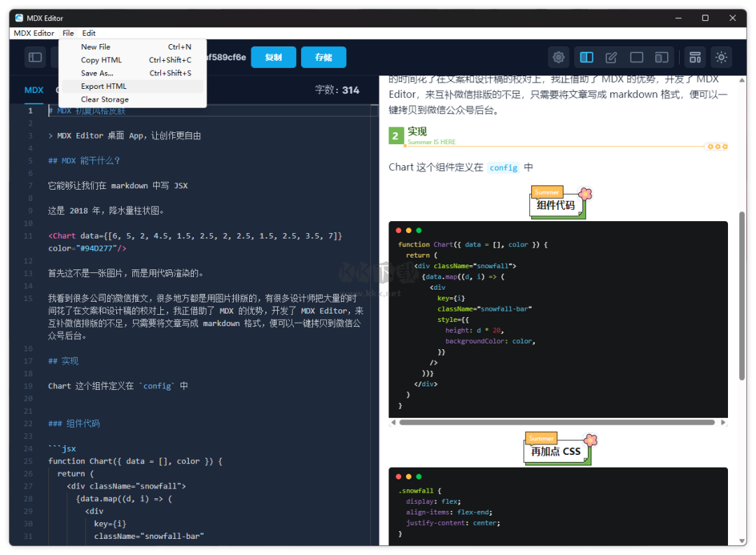Click the blue 存储 button
This screenshot has width=756, height=555.
point(323,57)
